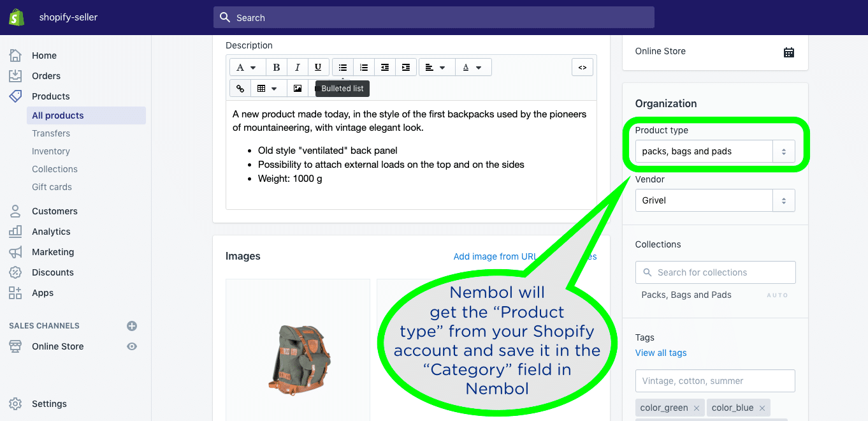Open Products section in sidebar
Viewport: 868px width, 421px height.
coord(50,96)
